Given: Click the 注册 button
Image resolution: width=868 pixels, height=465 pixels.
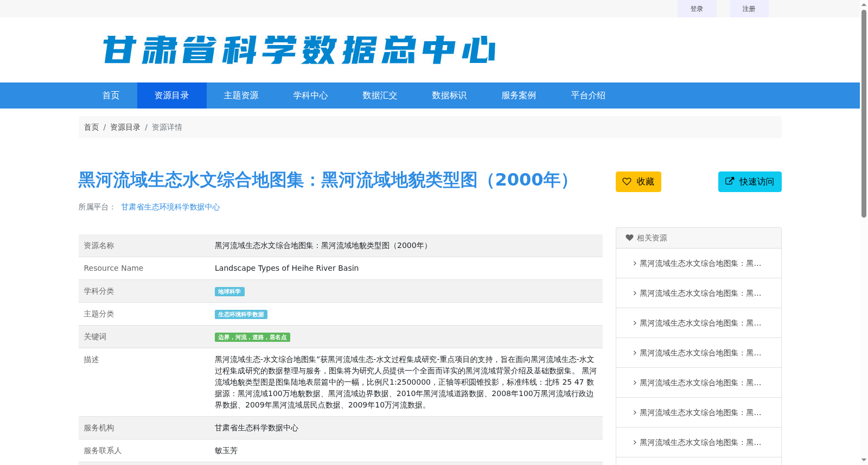Looking at the screenshot, I should [x=749, y=9].
